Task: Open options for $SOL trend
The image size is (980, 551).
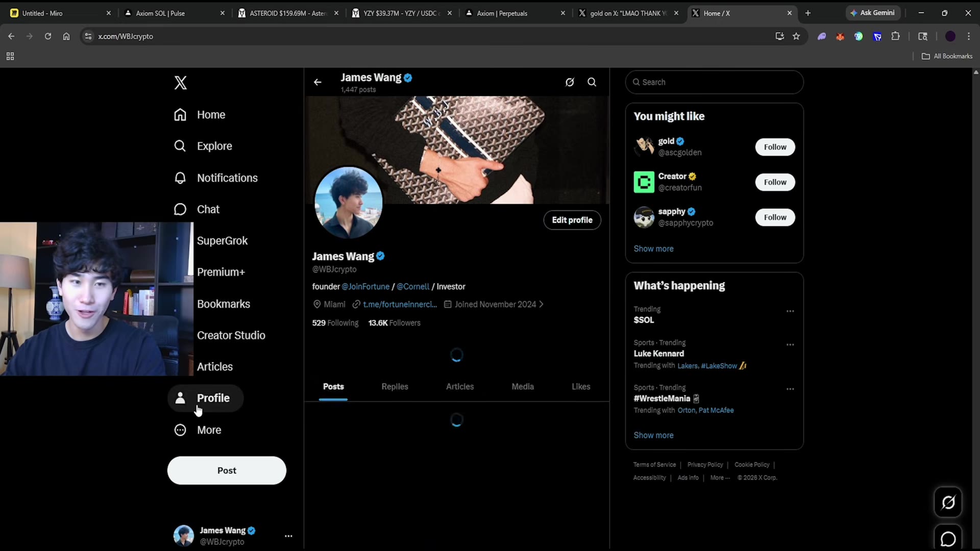Action: coord(790,311)
